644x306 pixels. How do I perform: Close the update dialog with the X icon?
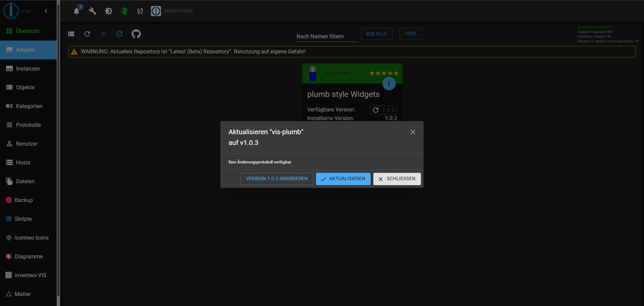413,132
